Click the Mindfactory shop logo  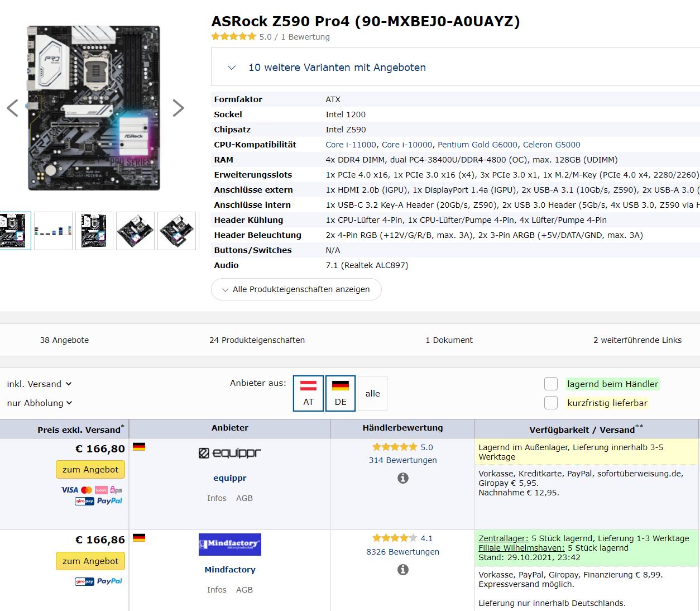[230, 545]
